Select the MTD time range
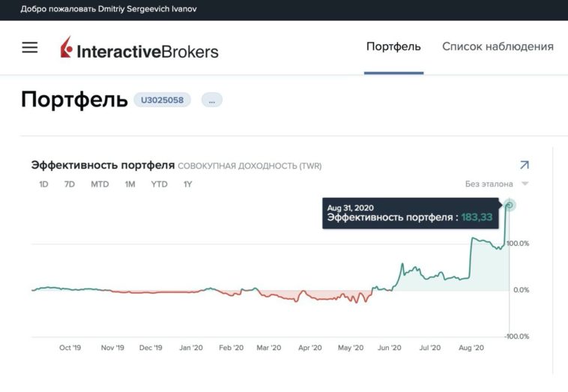This screenshot has height=392, width=568. (100, 184)
